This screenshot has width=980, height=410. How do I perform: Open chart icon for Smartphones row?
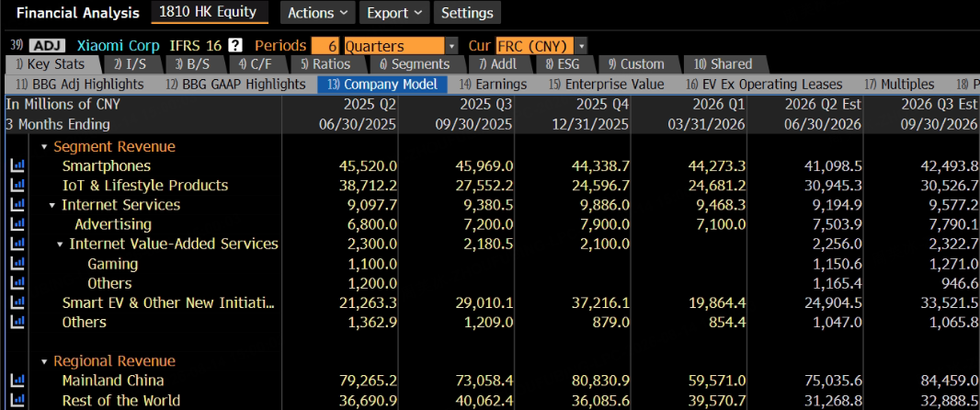tap(17, 165)
